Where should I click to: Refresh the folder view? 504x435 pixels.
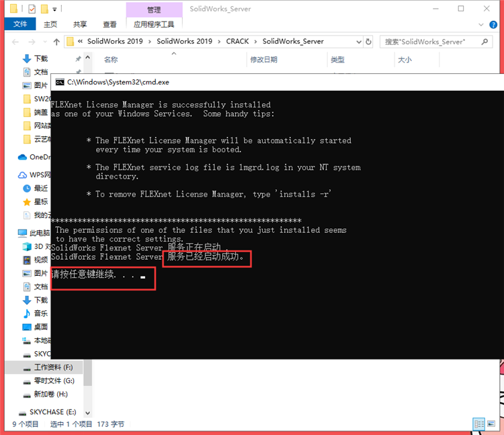tap(368, 42)
